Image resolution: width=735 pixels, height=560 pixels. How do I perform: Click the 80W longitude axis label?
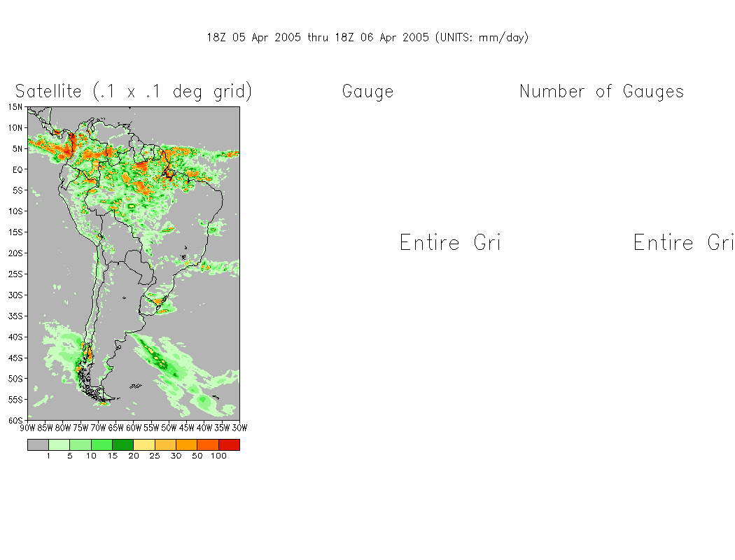click(63, 428)
